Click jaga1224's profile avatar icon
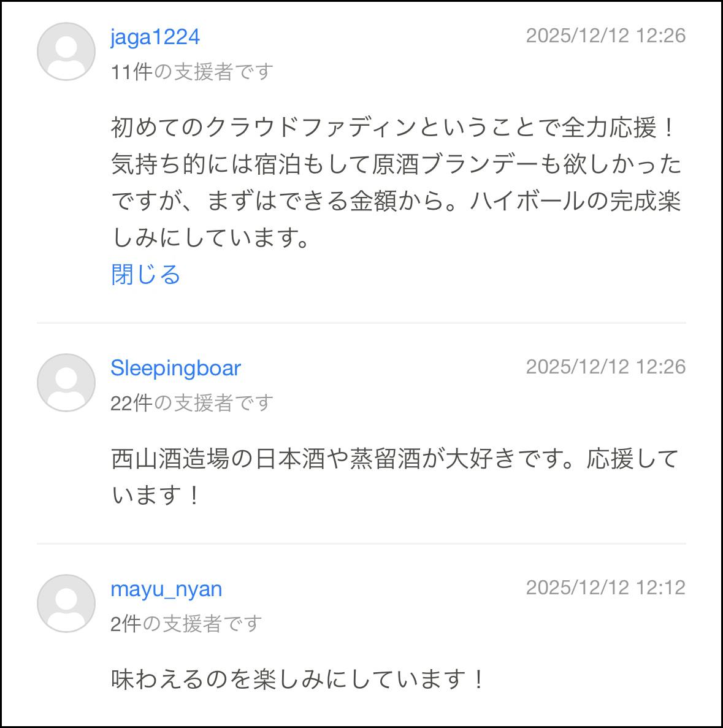The width and height of the screenshot is (723, 728). pos(66,52)
